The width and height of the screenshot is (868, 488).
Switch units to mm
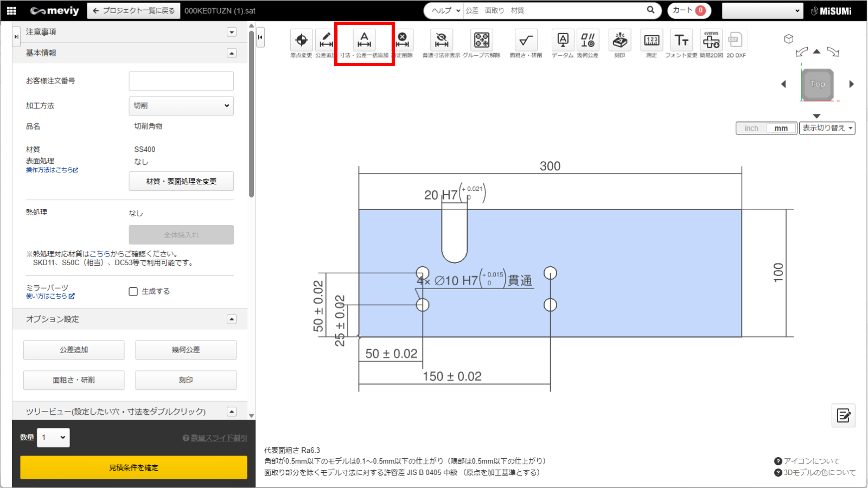[781, 129]
